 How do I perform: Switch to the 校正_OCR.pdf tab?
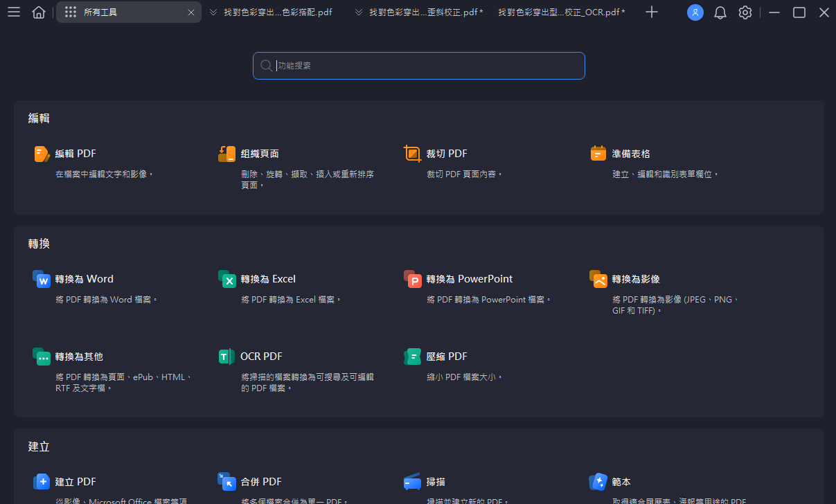pos(561,12)
